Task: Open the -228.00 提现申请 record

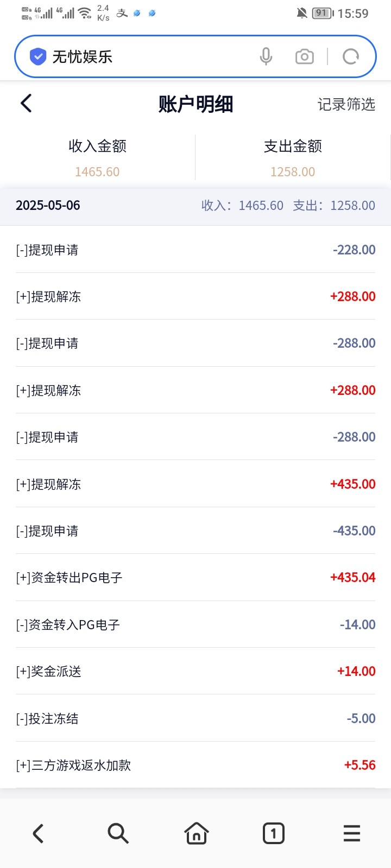Action: pyautogui.click(x=195, y=250)
